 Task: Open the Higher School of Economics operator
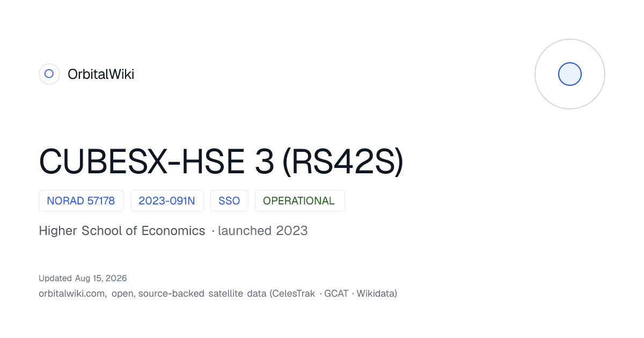[122, 231]
